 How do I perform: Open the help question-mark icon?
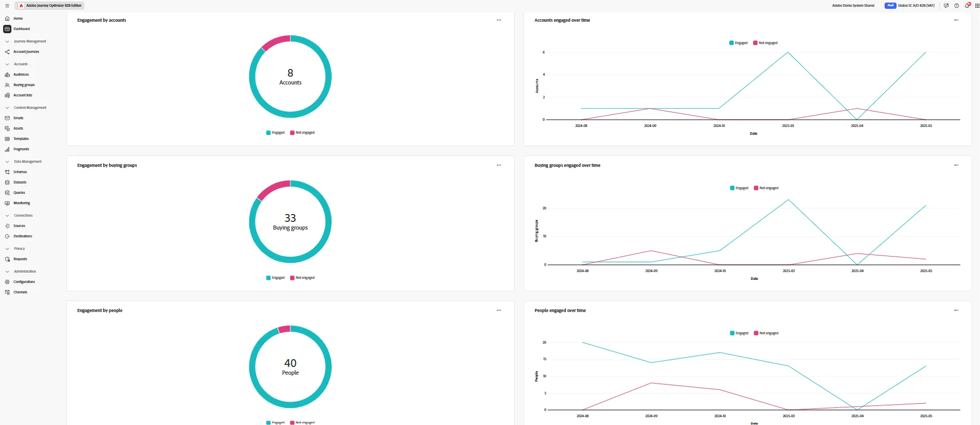(x=957, y=6)
